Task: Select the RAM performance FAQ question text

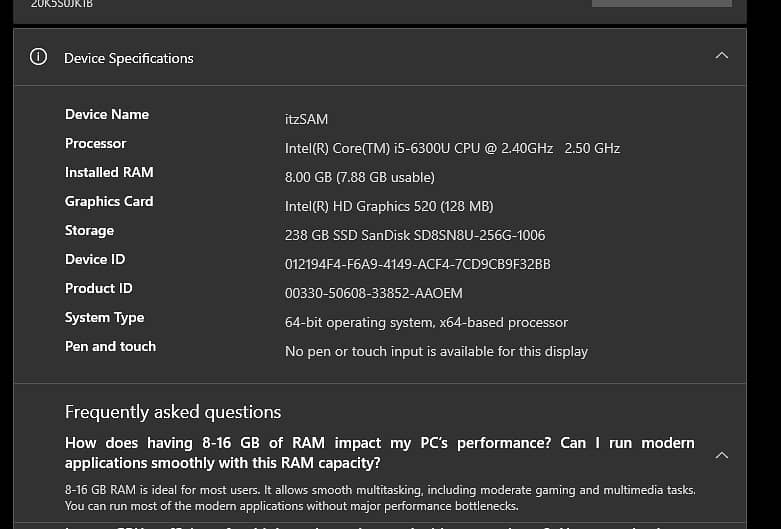Action: (x=379, y=453)
